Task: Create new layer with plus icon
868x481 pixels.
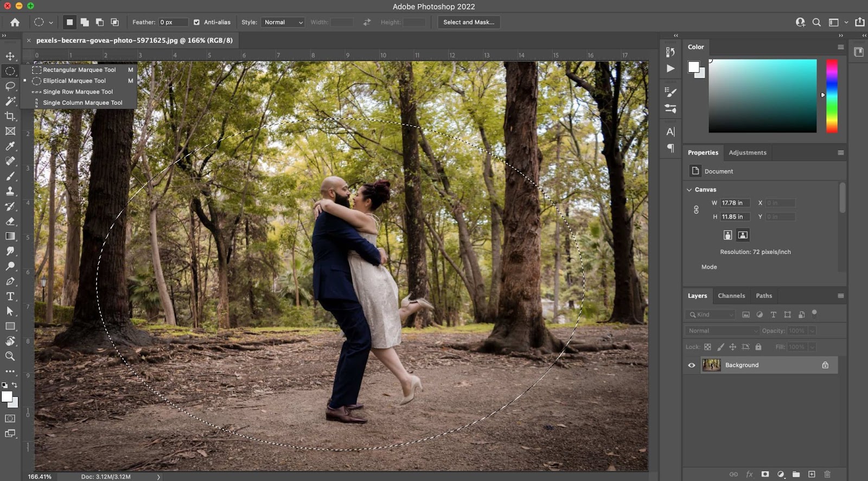Action: click(x=812, y=474)
